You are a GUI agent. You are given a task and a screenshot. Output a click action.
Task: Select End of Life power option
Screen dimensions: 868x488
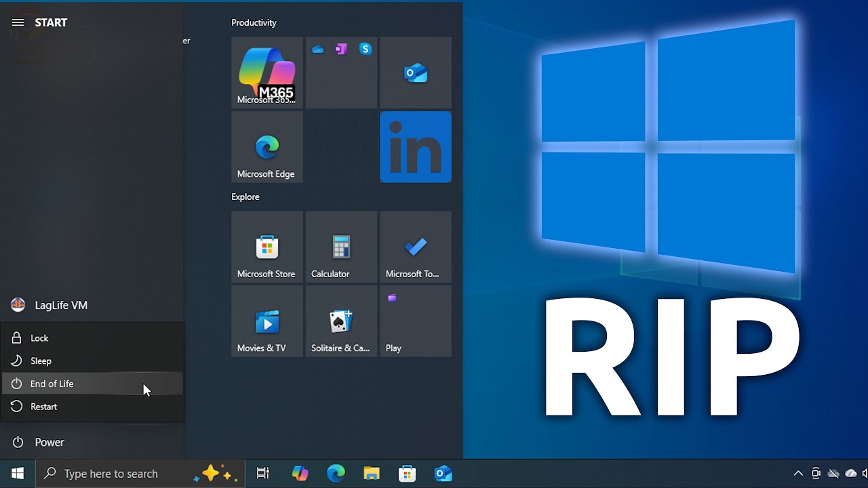click(92, 384)
